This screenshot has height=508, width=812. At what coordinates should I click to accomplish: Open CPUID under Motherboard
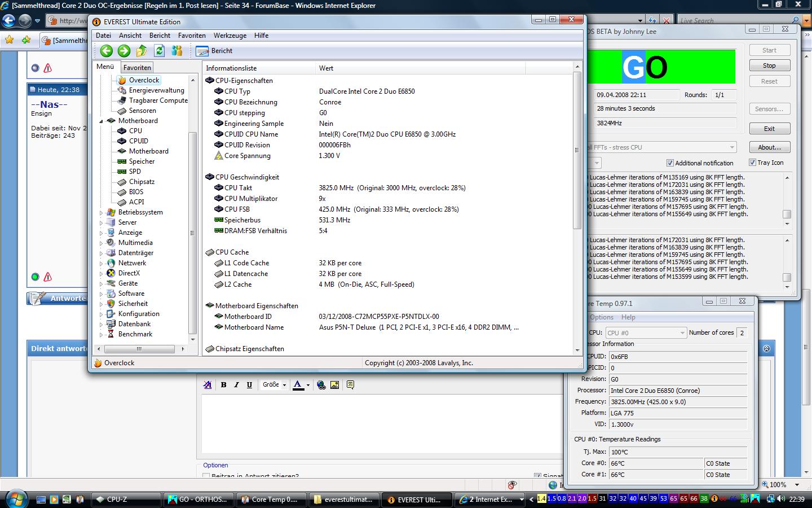[138, 141]
